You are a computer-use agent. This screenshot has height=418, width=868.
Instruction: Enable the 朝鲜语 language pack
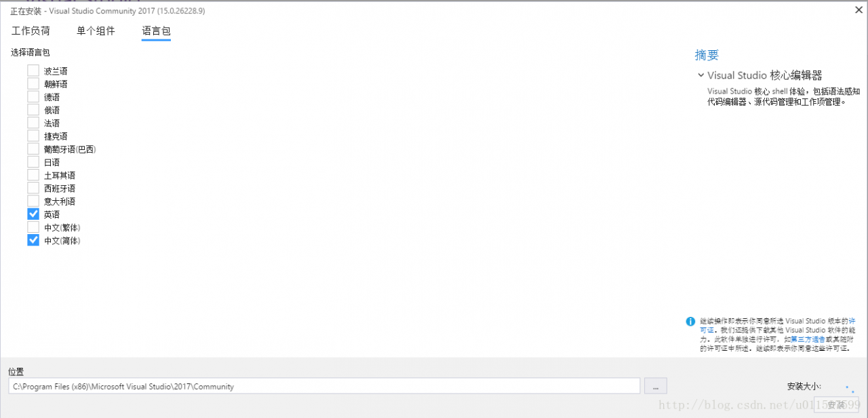33,83
